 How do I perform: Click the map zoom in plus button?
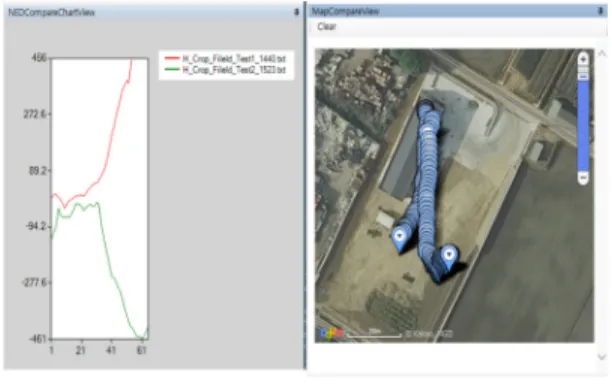[x=583, y=59]
